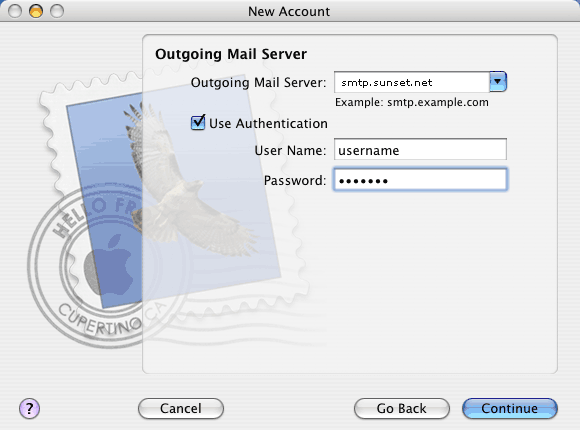Click the Example: smtp.example.com hint

(x=412, y=103)
